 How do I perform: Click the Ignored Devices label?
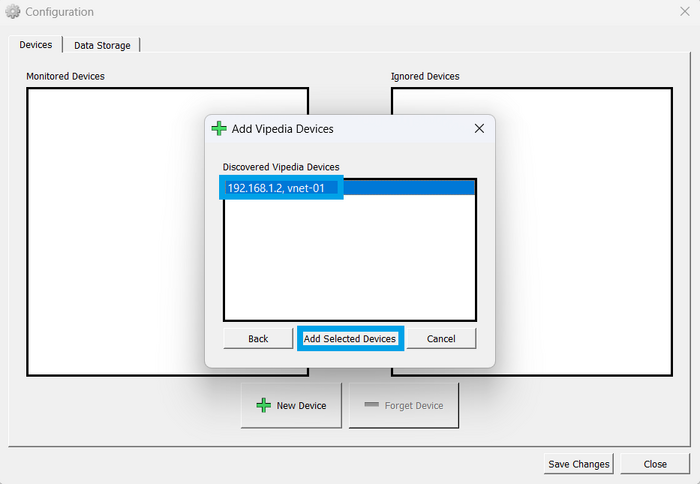(x=425, y=76)
